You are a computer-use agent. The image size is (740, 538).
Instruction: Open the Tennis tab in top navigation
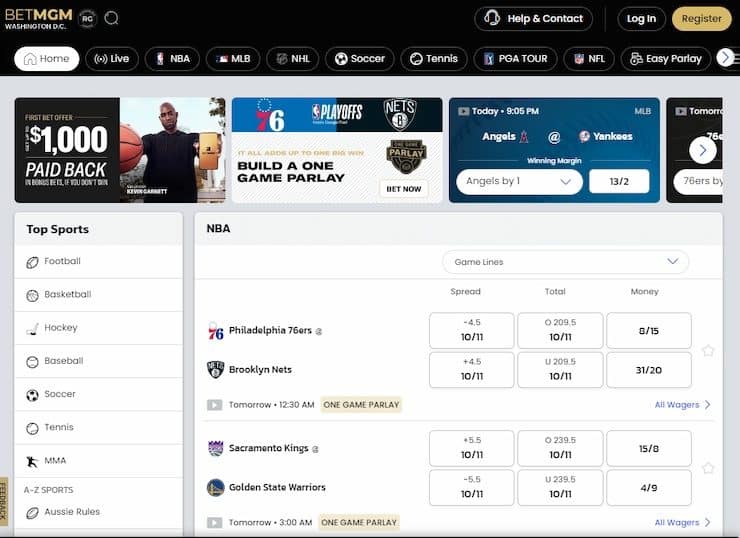[434, 59]
